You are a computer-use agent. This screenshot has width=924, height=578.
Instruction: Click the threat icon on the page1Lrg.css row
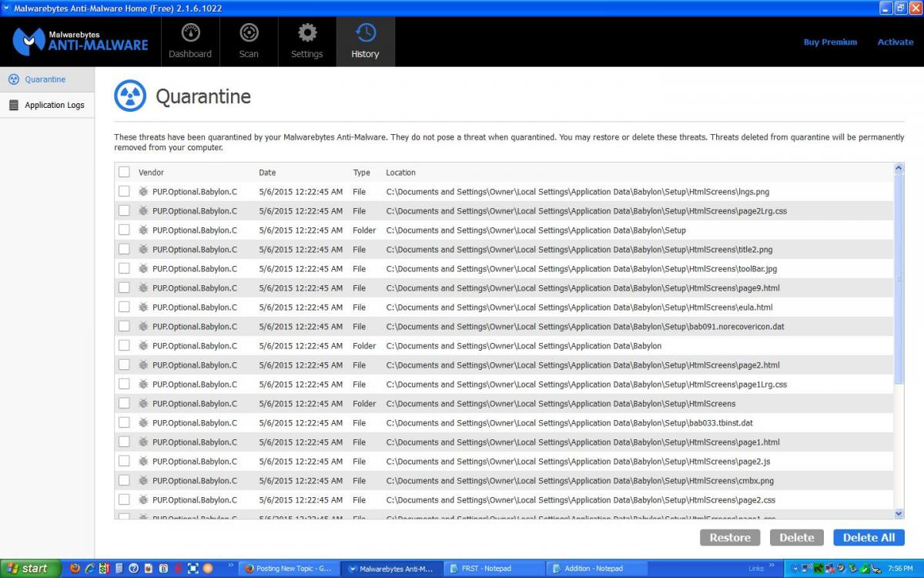(x=143, y=384)
